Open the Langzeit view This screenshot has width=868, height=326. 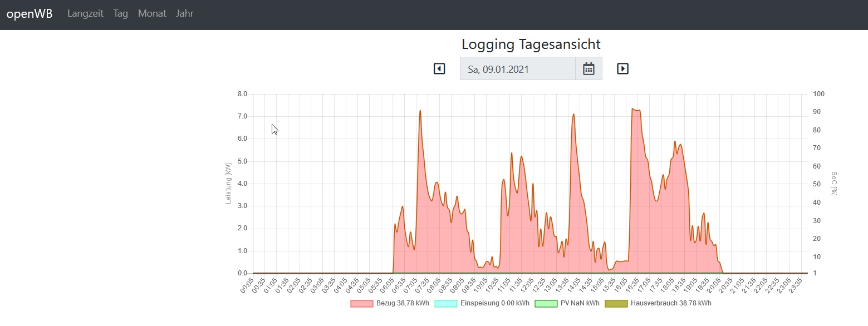point(85,14)
